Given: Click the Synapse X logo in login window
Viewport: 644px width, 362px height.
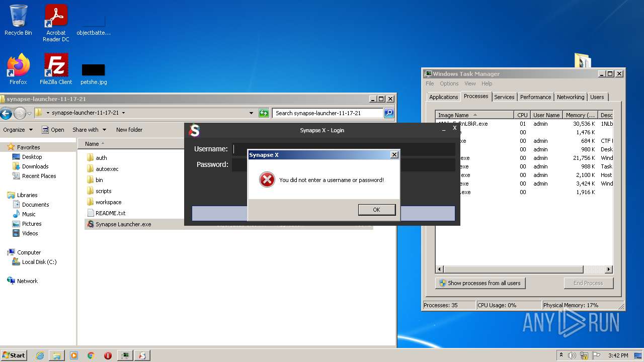Looking at the screenshot, I should click(x=194, y=131).
